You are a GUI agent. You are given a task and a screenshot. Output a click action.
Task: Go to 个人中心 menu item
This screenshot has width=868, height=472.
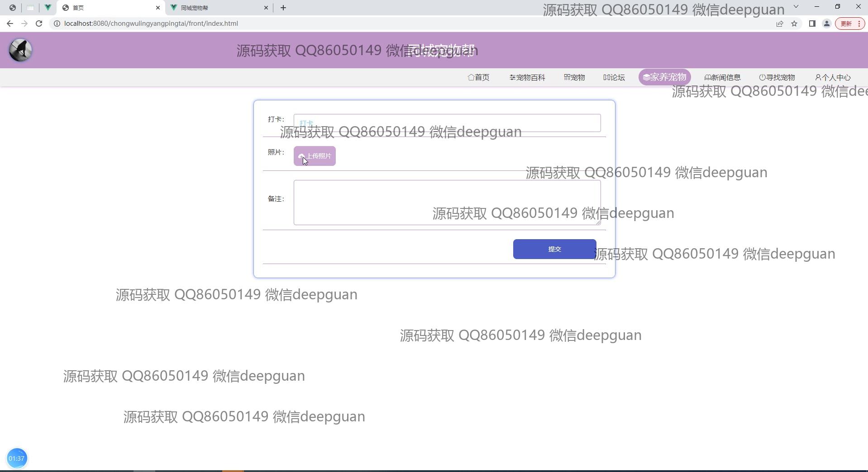[833, 77]
